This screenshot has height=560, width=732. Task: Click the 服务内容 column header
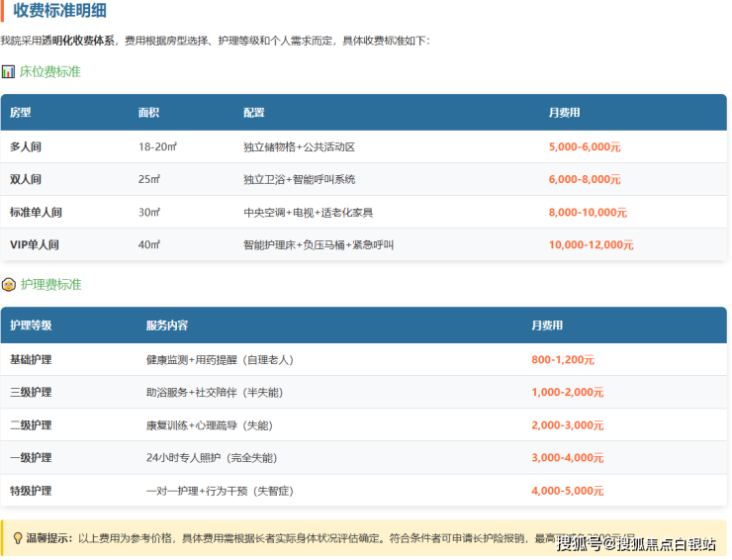tap(166, 326)
